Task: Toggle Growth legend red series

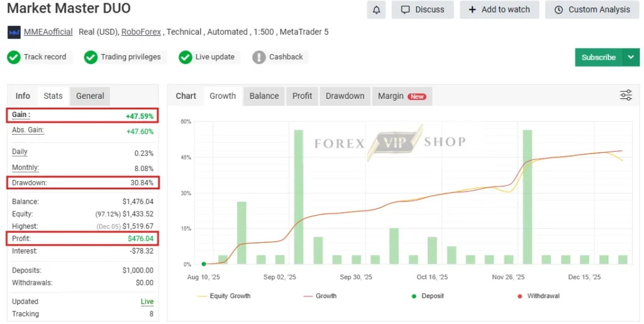Action: (320, 296)
